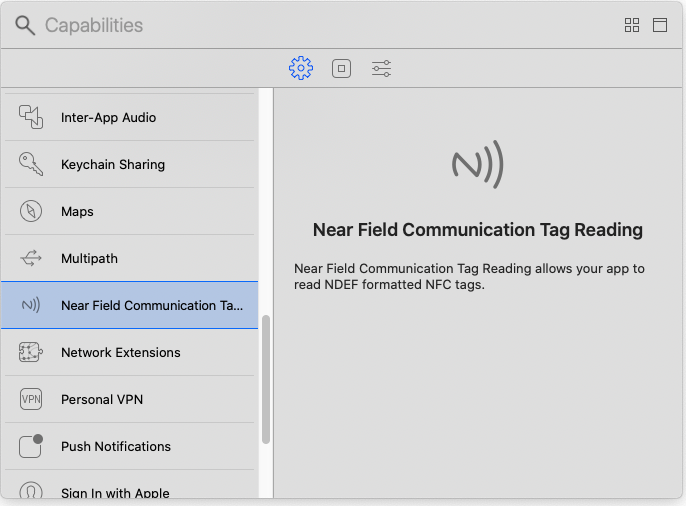The width and height of the screenshot is (686, 506).
Task: Select the Personal VPN capability row
Action: tap(102, 399)
